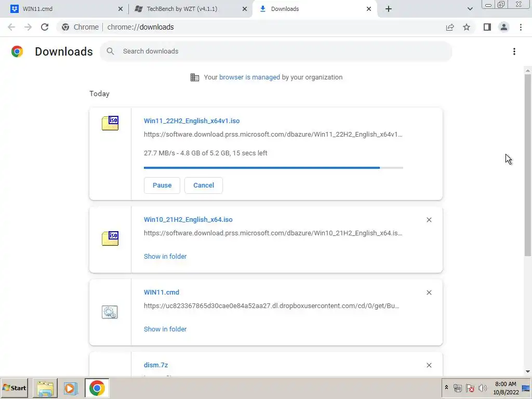Remove Win10_21H2_English_x64.iso from the list
The height and width of the screenshot is (399, 532).
click(x=429, y=220)
